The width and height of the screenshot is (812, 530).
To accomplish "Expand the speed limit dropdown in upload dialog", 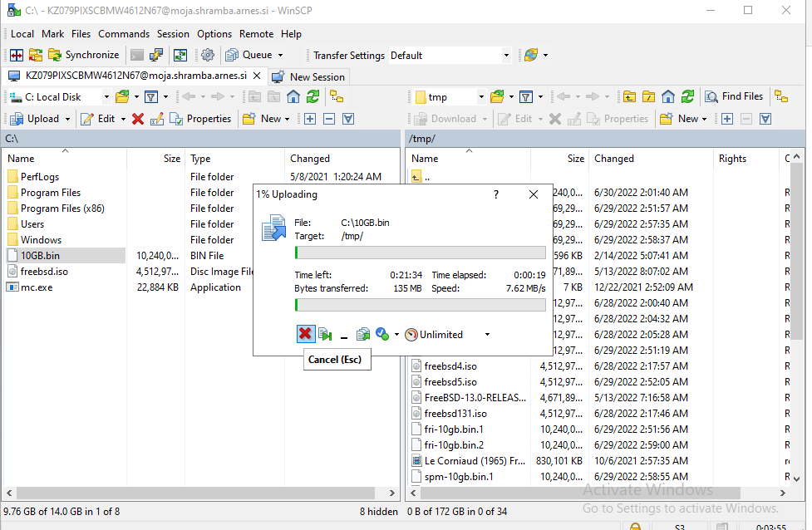I will [485, 333].
